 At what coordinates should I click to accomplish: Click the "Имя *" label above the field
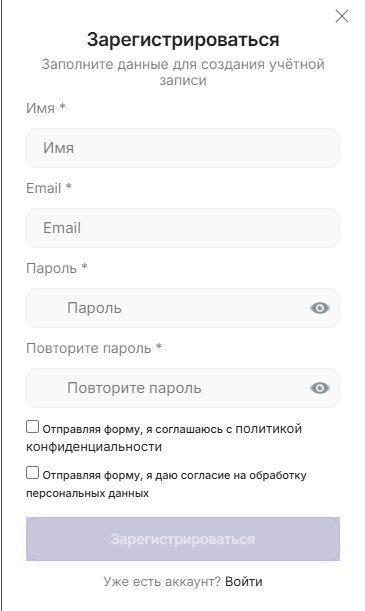point(46,108)
